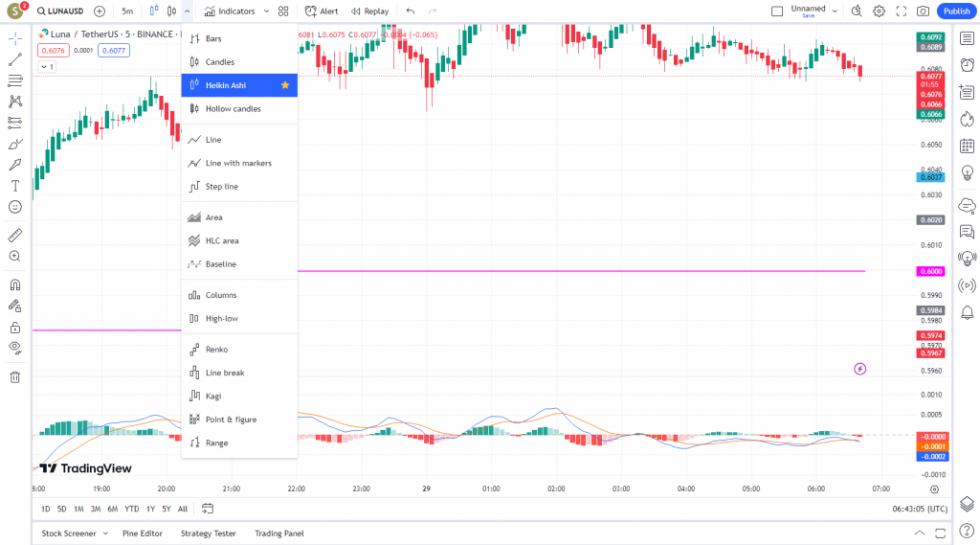
Task: Open the watchlist panel icon
Action: tap(967, 39)
